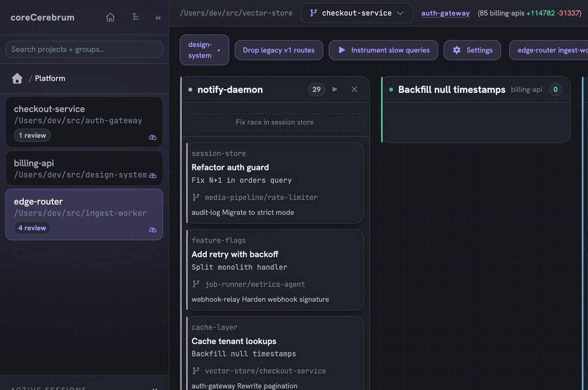Screen dimensions: 588x390
Task: Click cloud icon on checkout-service project card
Action: coord(152,138)
